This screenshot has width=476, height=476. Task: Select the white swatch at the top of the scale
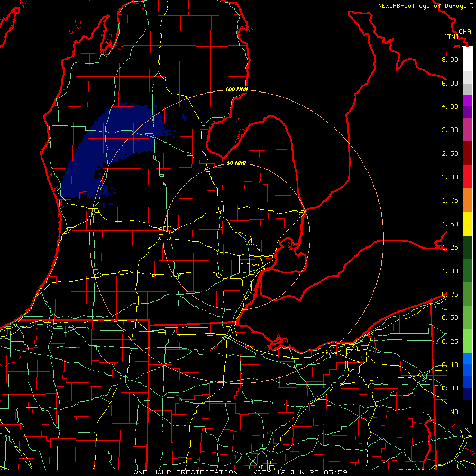(x=467, y=59)
